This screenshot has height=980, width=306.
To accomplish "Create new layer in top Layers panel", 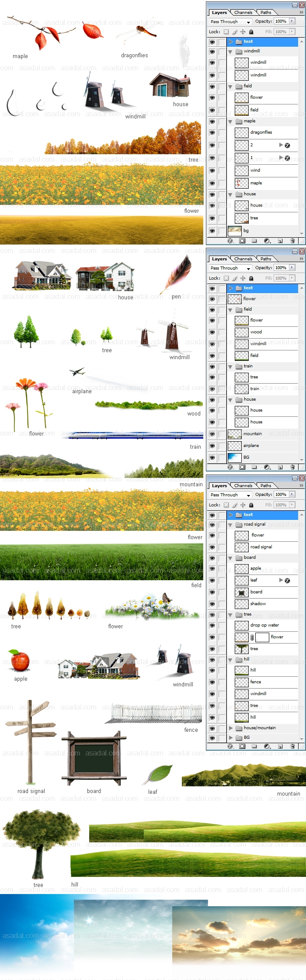I will coord(280,241).
